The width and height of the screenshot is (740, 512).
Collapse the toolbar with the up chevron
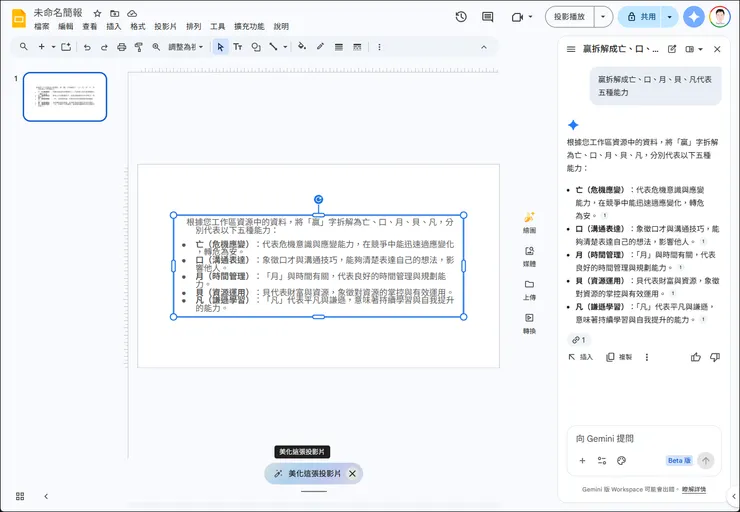484,47
